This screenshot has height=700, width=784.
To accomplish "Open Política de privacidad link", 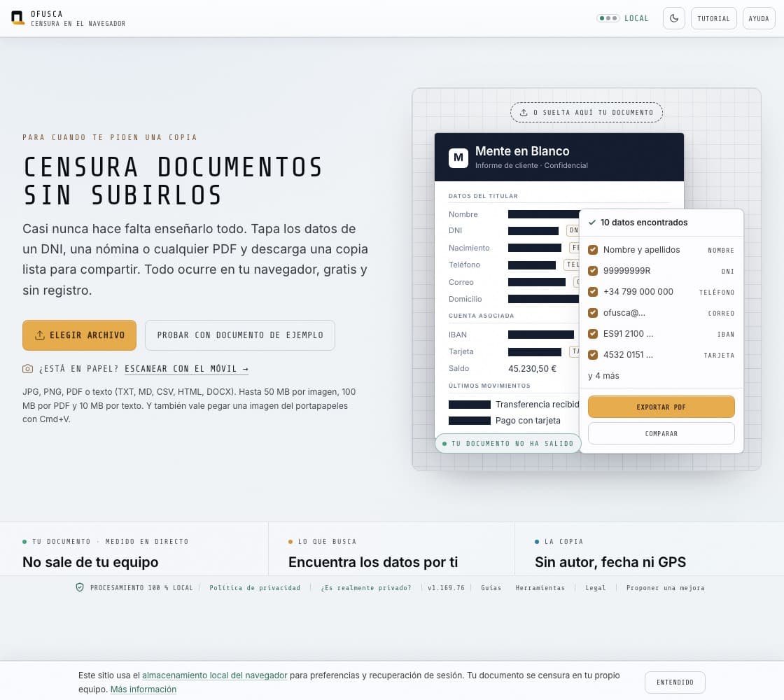I will pyautogui.click(x=255, y=588).
